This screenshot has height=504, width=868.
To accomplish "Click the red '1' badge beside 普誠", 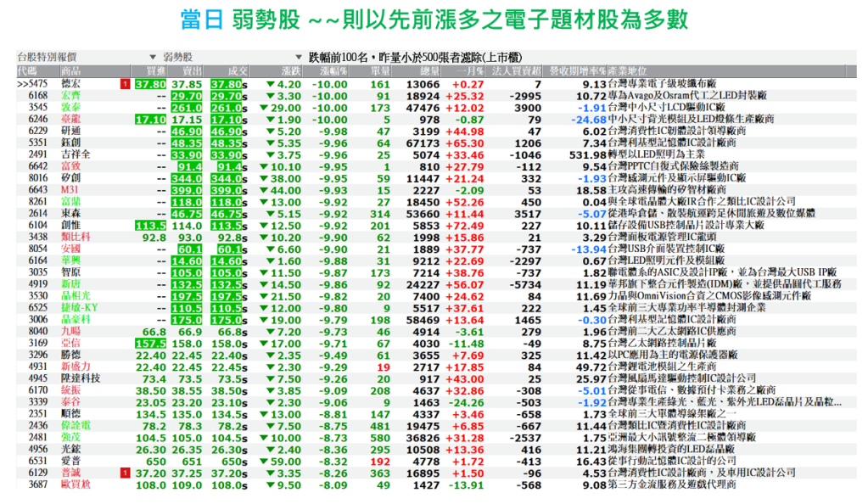I will click(x=126, y=472).
